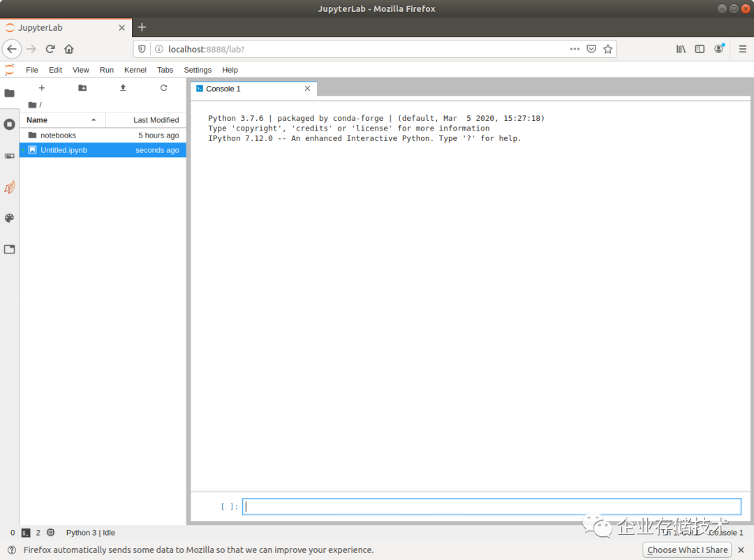
Task: Go to Firefox home page
Action: point(68,49)
